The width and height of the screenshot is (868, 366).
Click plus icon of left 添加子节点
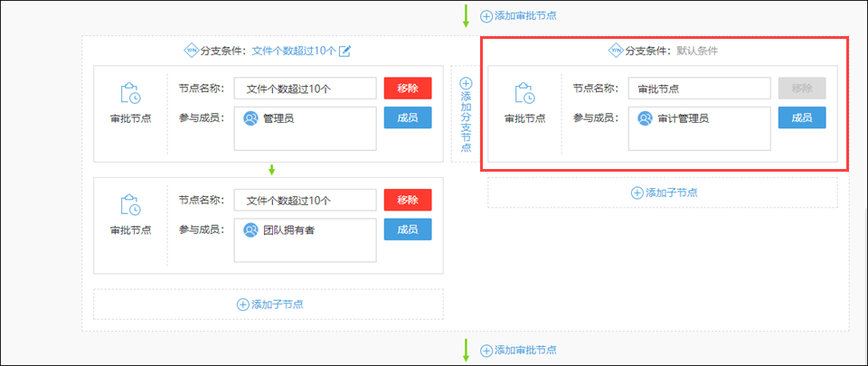coord(242,304)
